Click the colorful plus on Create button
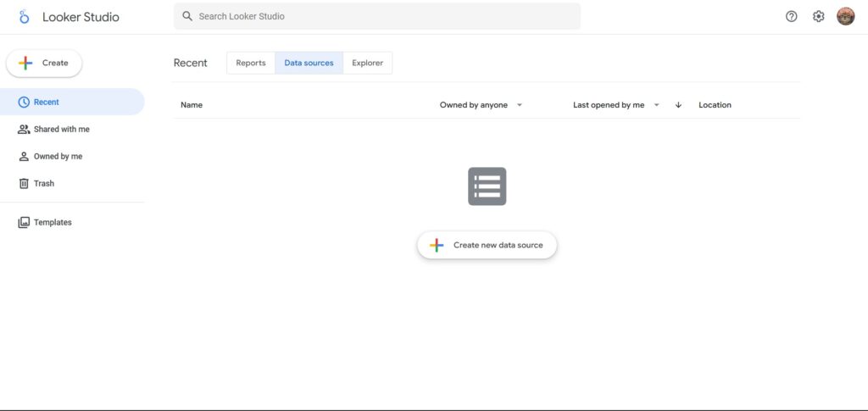The image size is (868, 411). [x=25, y=63]
